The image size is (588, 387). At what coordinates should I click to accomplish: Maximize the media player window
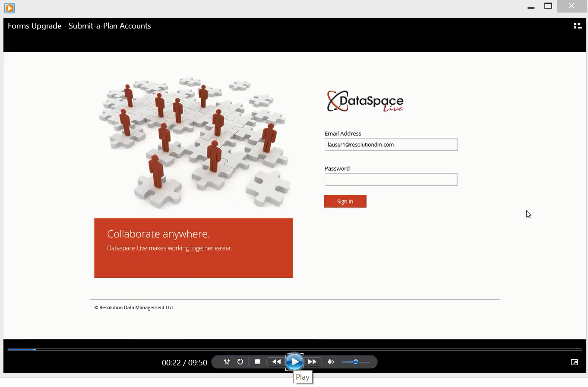click(548, 6)
